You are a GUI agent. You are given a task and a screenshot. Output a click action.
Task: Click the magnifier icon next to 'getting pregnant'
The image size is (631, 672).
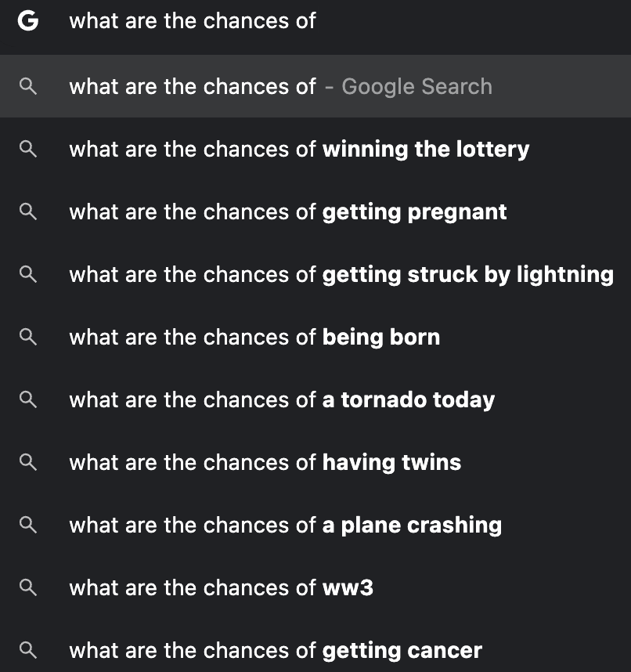click(x=27, y=212)
